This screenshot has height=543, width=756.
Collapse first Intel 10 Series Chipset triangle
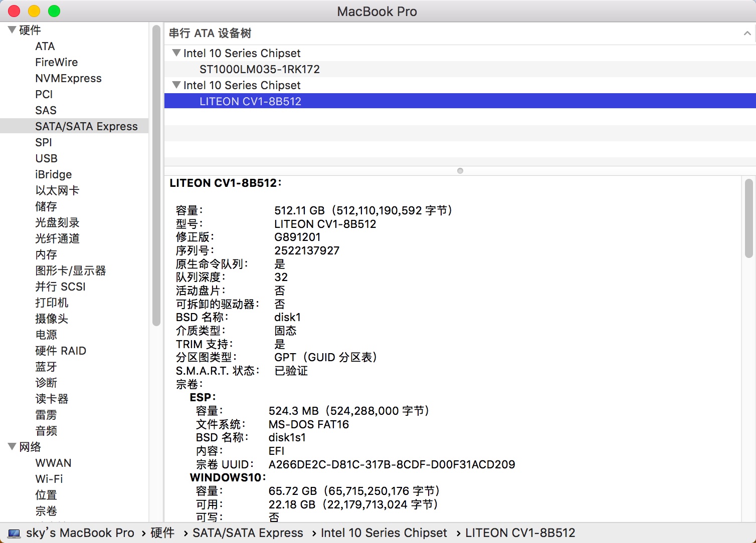(x=176, y=53)
